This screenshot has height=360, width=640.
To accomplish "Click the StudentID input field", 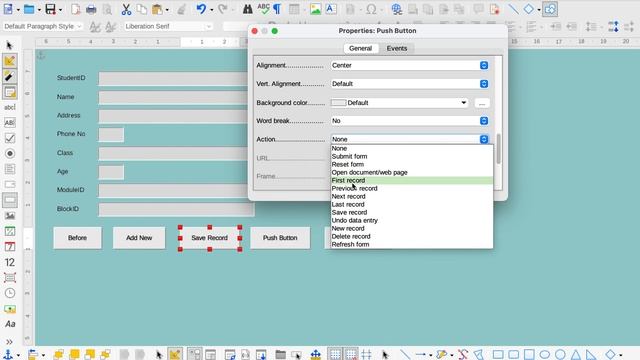I will coord(173,78).
